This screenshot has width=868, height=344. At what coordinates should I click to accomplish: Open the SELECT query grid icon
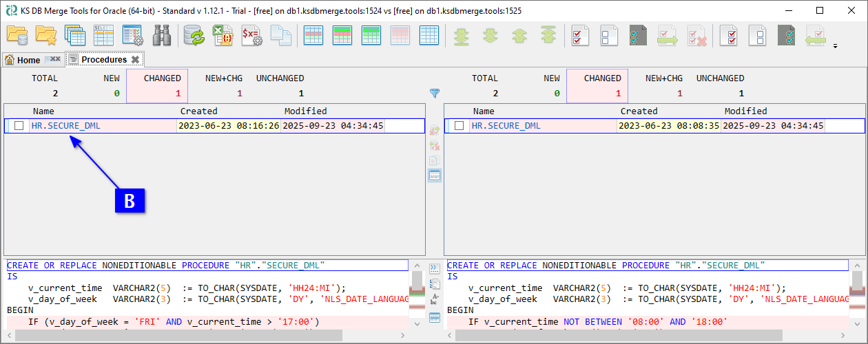tap(103, 35)
